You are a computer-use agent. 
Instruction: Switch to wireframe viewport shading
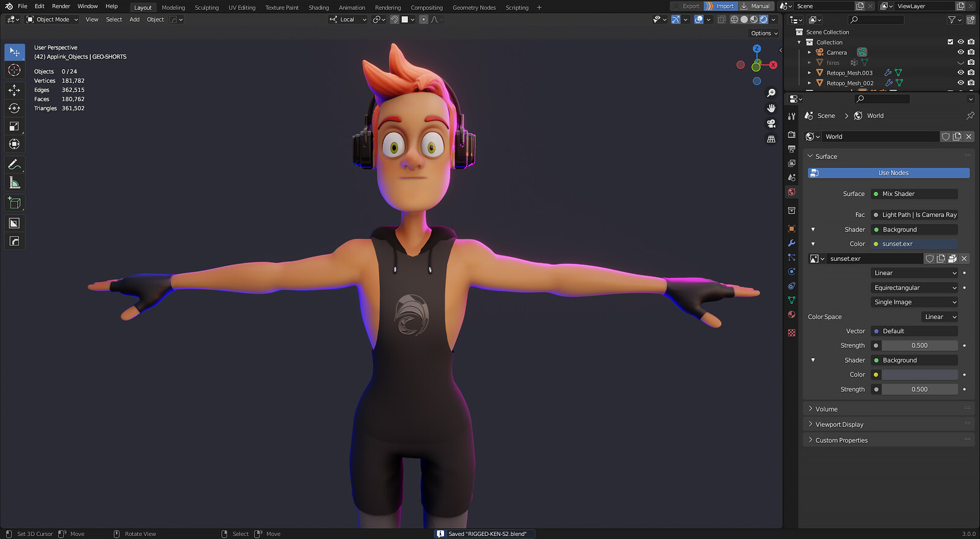coord(734,20)
